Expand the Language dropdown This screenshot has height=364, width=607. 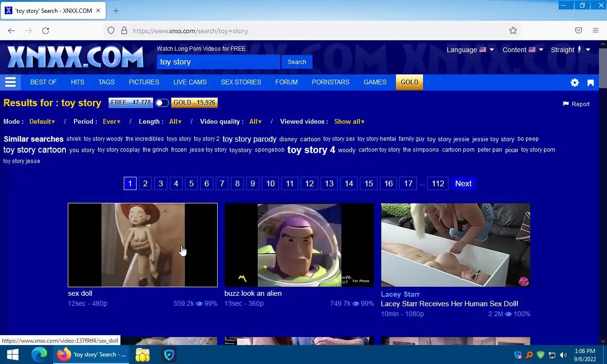[470, 50]
